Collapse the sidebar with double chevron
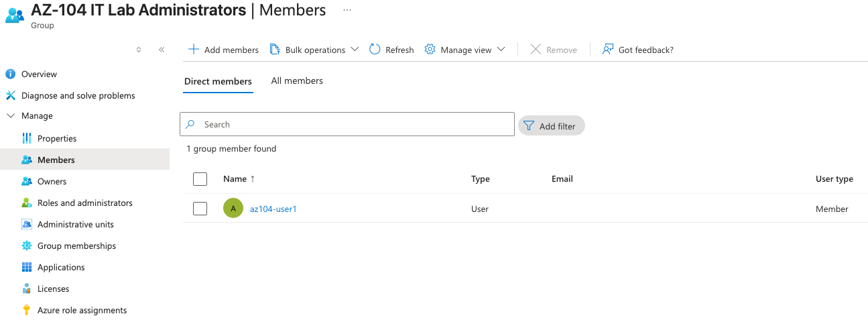868x324 pixels. tap(162, 50)
